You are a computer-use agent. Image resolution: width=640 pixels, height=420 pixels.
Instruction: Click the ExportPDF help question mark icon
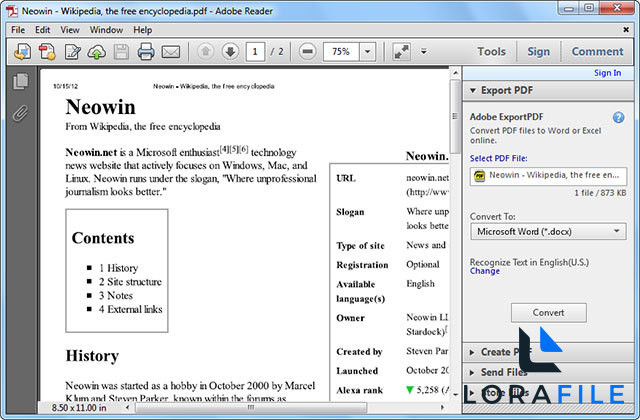(618, 118)
